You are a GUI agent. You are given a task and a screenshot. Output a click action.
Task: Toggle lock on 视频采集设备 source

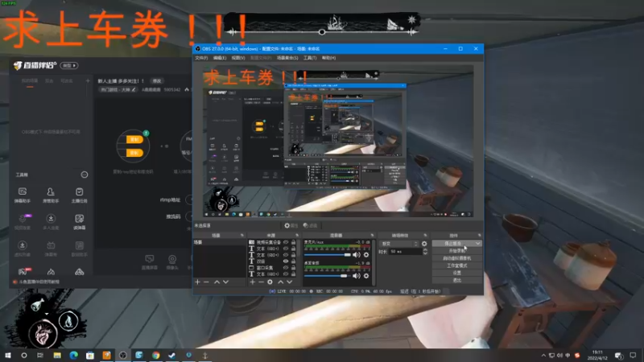click(293, 242)
